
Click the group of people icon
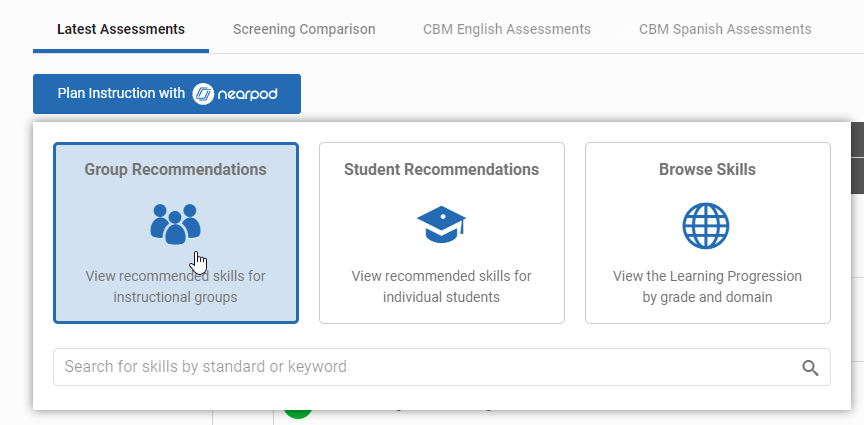pyautogui.click(x=175, y=224)
